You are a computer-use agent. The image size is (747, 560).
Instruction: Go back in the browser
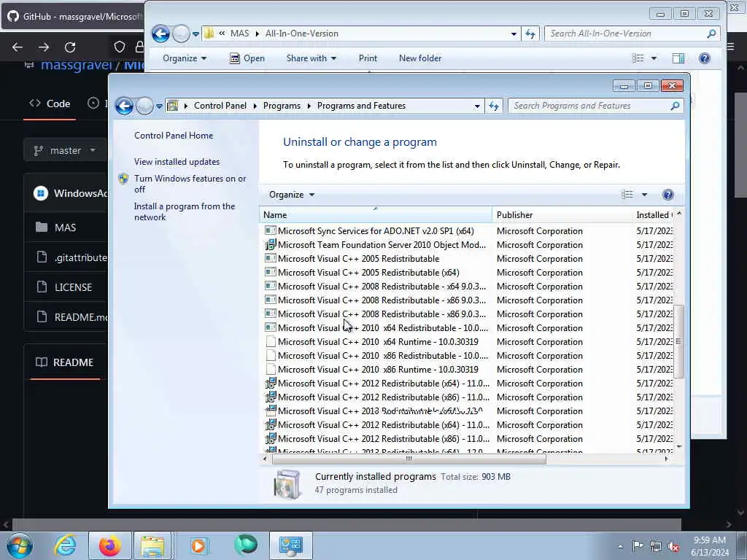(x=18, y=47)
